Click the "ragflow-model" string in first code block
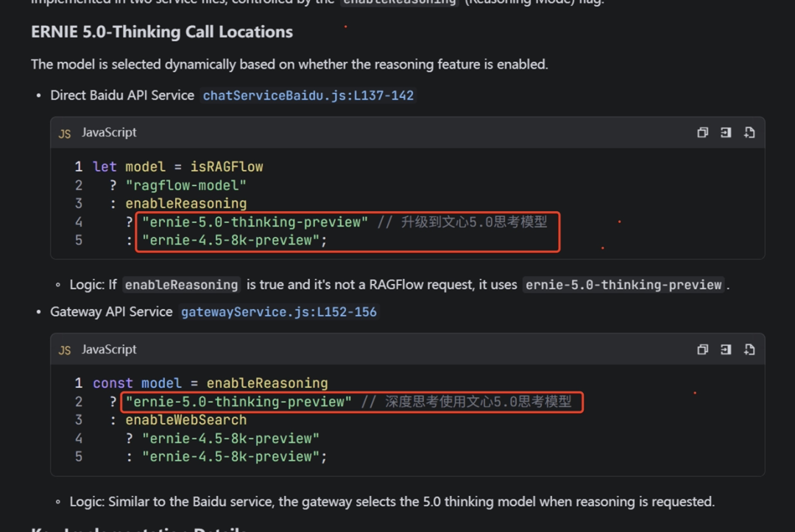795x532 pixels. (x=185, y=185)
